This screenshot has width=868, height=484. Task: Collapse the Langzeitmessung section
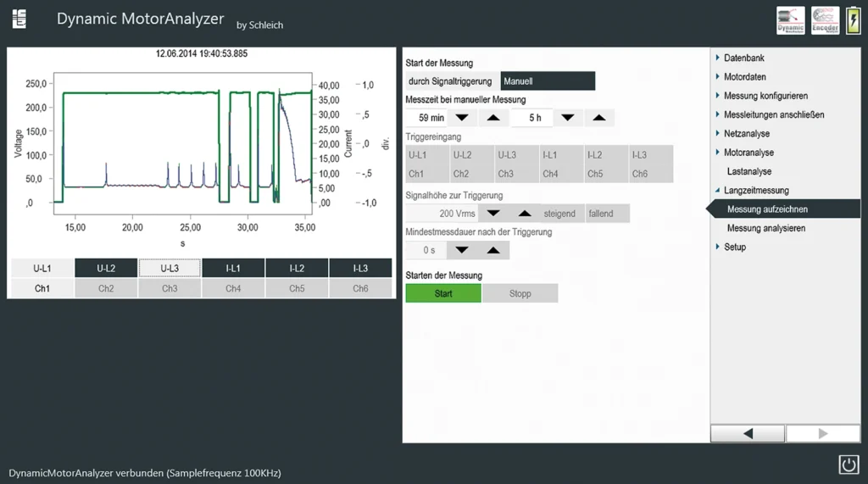coord(755,191)
